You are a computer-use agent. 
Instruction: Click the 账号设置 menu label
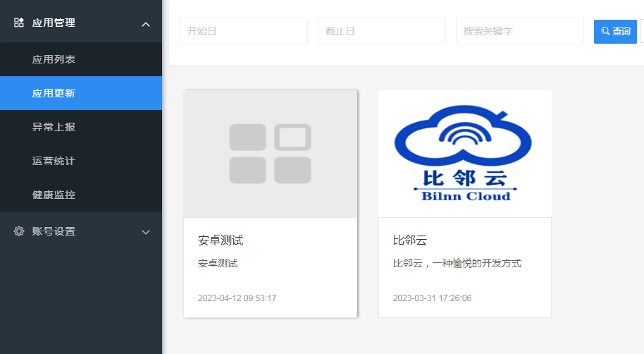point(54,231)
